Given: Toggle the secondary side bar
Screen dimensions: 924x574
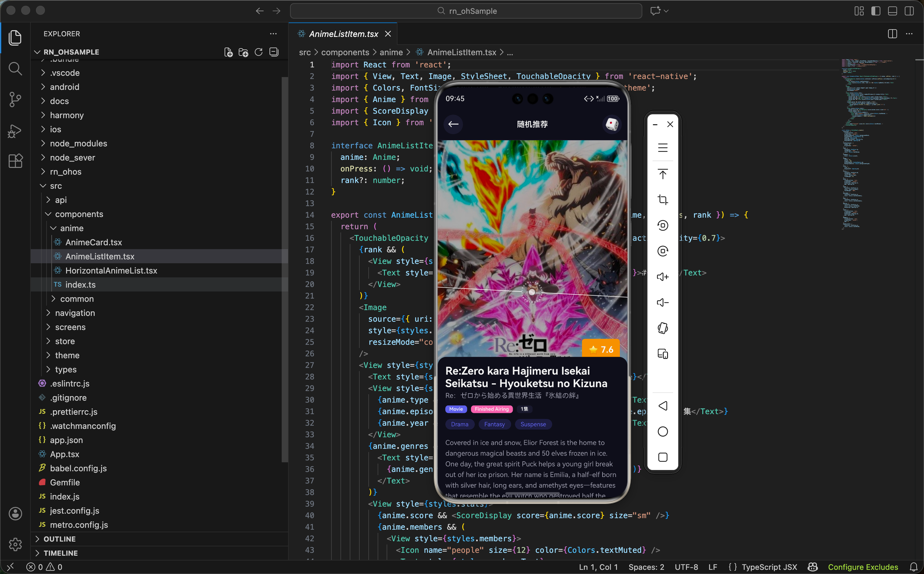Looking at the screenshot, I should point(909,11).
